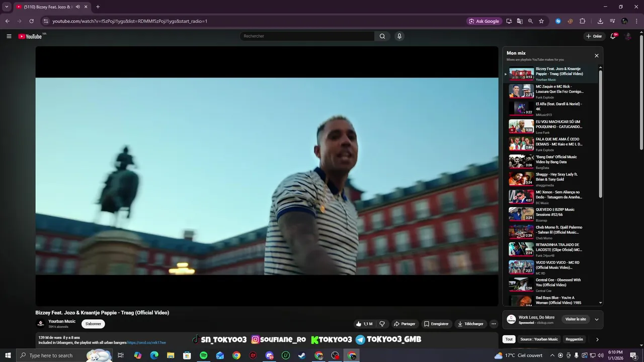Play Central Cee - Obsessed With You
The image size is (644, 362).
[x=551, y=285]
